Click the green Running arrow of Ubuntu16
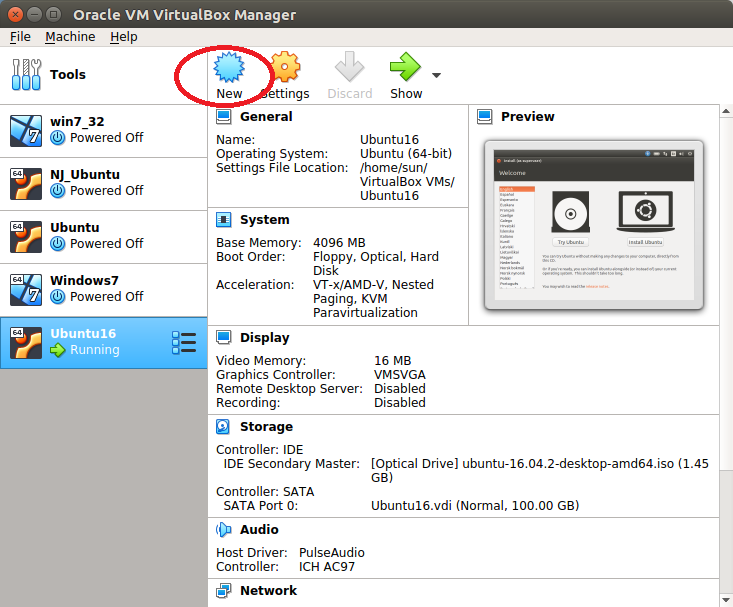733x607 pixels. (x=57, y=350)
